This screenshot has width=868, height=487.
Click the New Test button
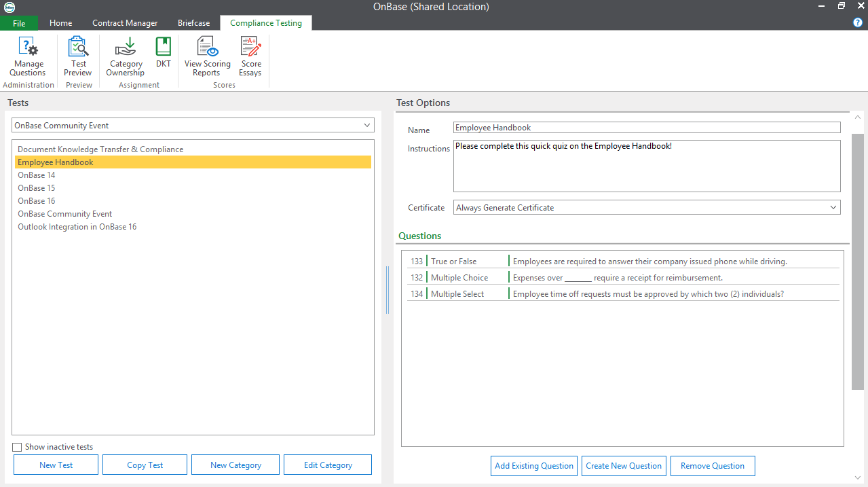coord(56,465)
